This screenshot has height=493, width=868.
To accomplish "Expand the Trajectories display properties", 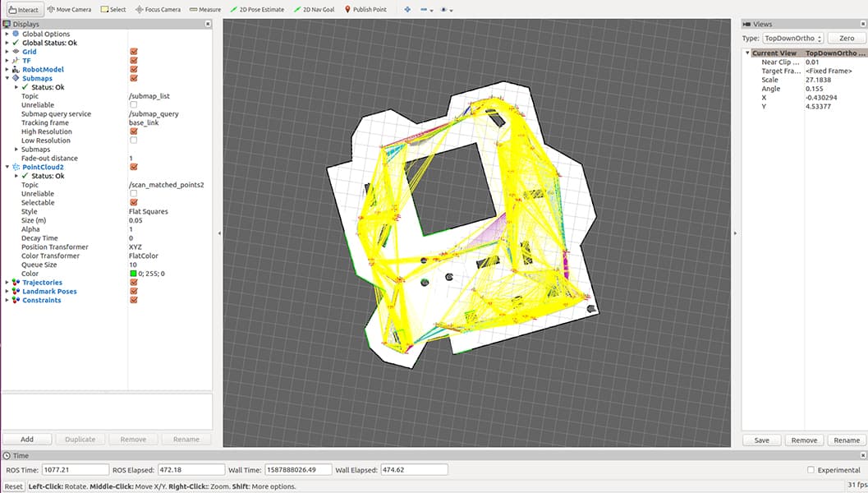I will pyautogui.click(x=7, y=282).
